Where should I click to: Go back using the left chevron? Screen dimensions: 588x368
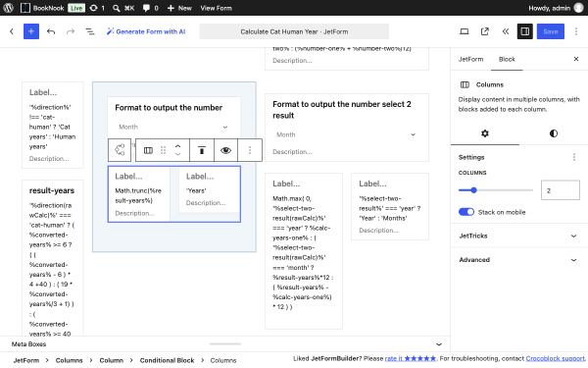click(x=12, y=31)
